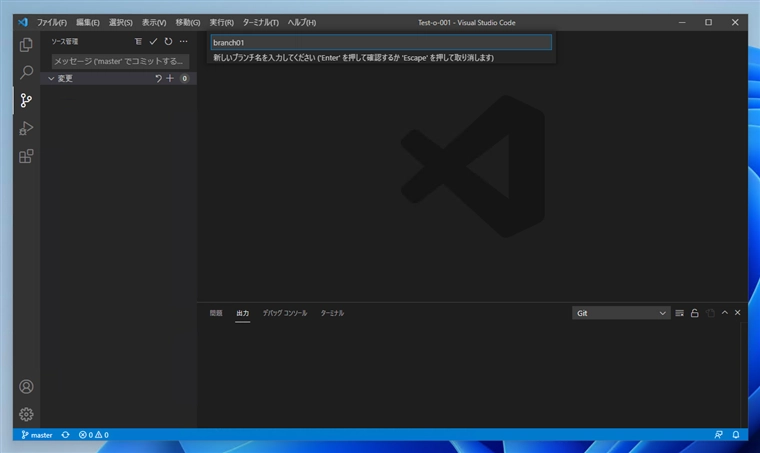The image size is (760, 453).
Task: Open the Git output channel dropdown
Action: [621, 313]
